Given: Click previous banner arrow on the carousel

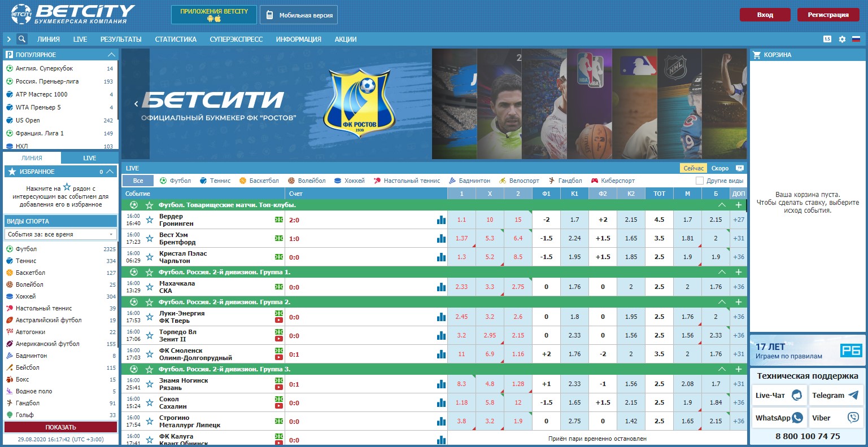Looking at the screenshot, I should pyautogui.click(x=136, y=104).
